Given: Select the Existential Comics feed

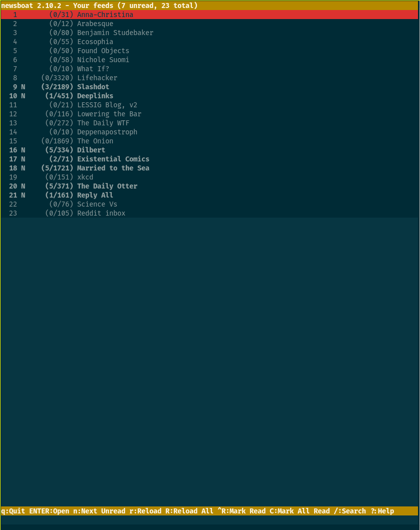Looking at the screenshot, I should (209, 159).
